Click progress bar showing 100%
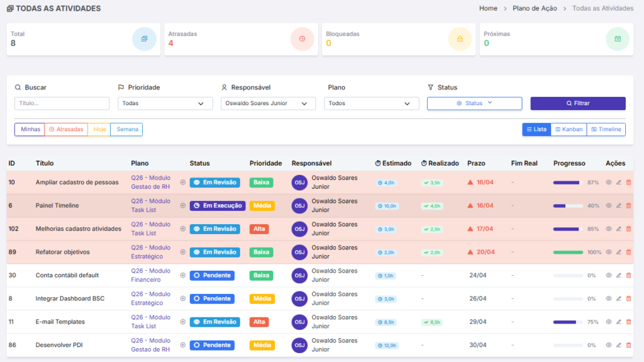The height and width of the screenshot is (362, 644). pyautogui.click(x=568, y=252)
